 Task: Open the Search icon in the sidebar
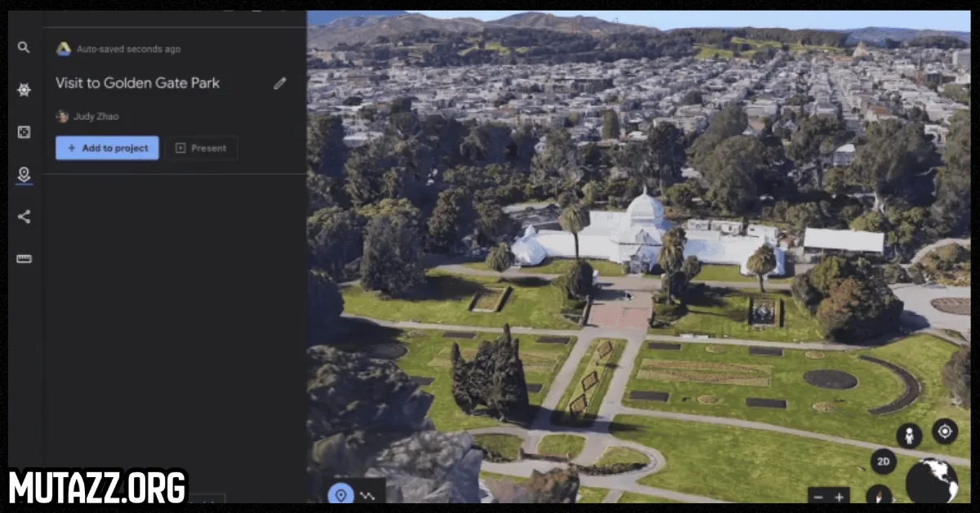point(24,48)
